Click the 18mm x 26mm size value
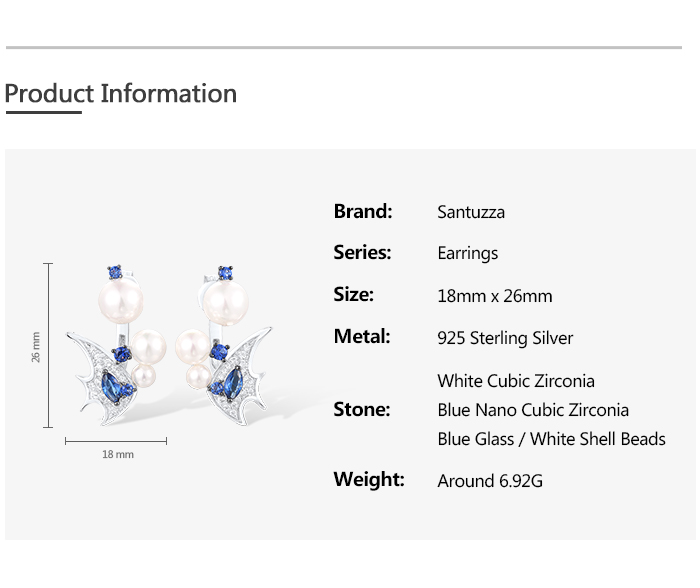 click(495, 296)
